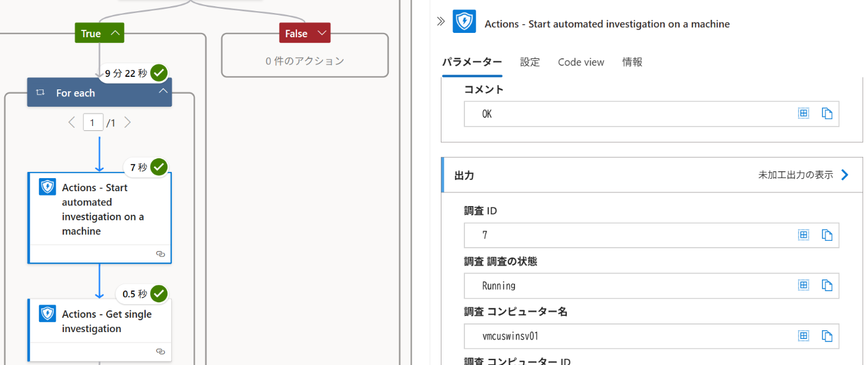Image resolution: width=868 pixels, height=365 pixels.
Task: Switch to the 設定 tab
Action: tap(530, 61)
